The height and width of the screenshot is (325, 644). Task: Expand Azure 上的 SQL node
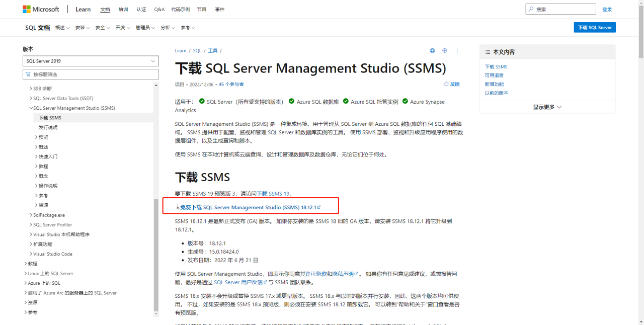click(26, 283)
